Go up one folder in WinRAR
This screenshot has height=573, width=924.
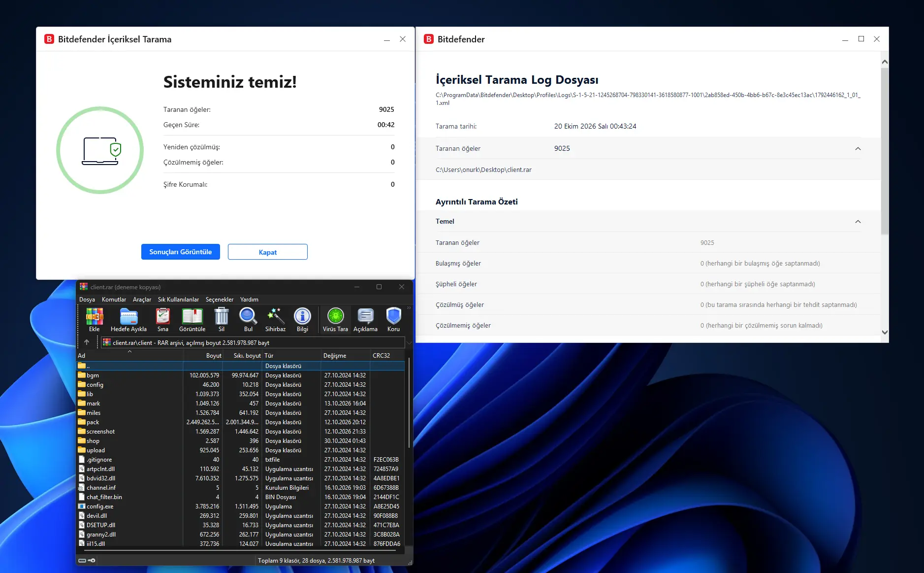point(87,342)
